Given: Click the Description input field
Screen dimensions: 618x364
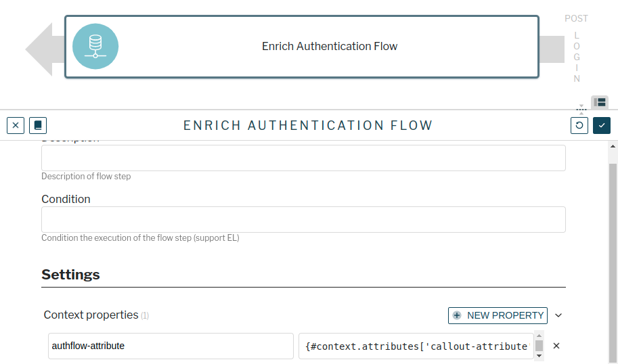Looking at the screenshot, I should point(303,158).
